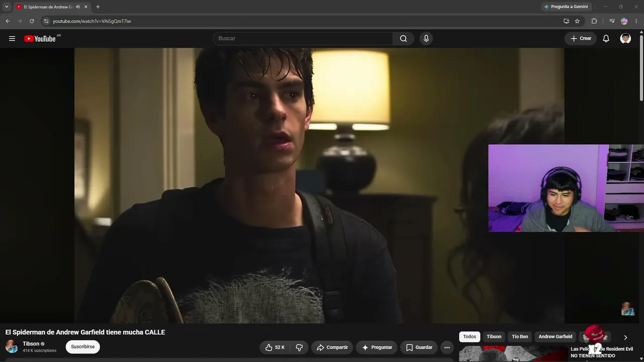Click the channel watermark in the video corner

tap(627, 309)
